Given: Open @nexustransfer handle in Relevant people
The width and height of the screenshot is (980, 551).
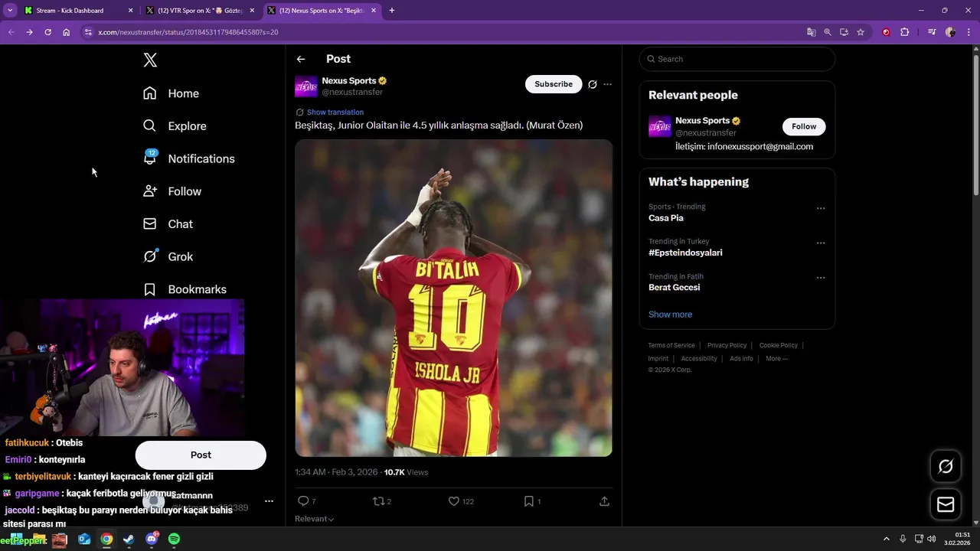Looking at the screenshot, I should 706,133.
